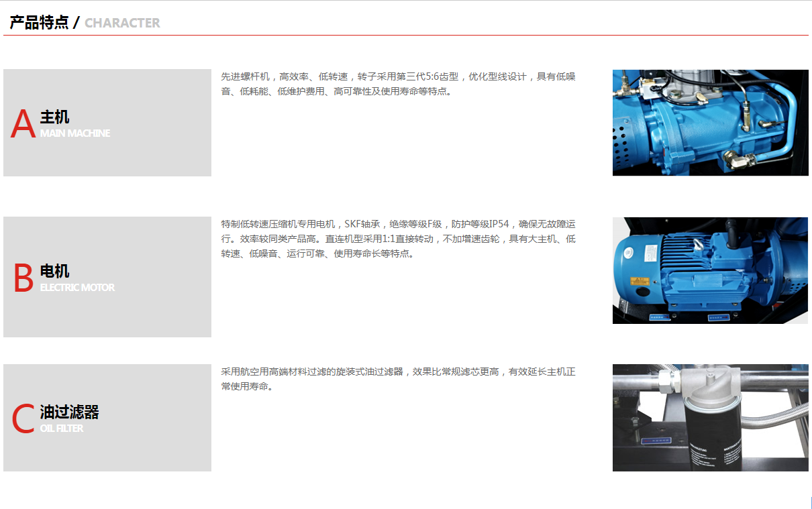Click the main machine description starting 先进螺杆机

tap(398, 84)
